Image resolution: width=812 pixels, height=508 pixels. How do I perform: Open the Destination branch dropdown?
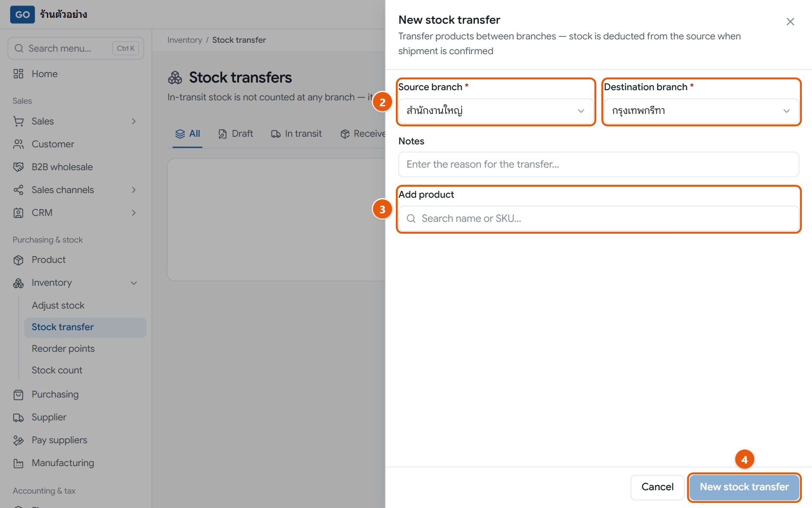701,111
